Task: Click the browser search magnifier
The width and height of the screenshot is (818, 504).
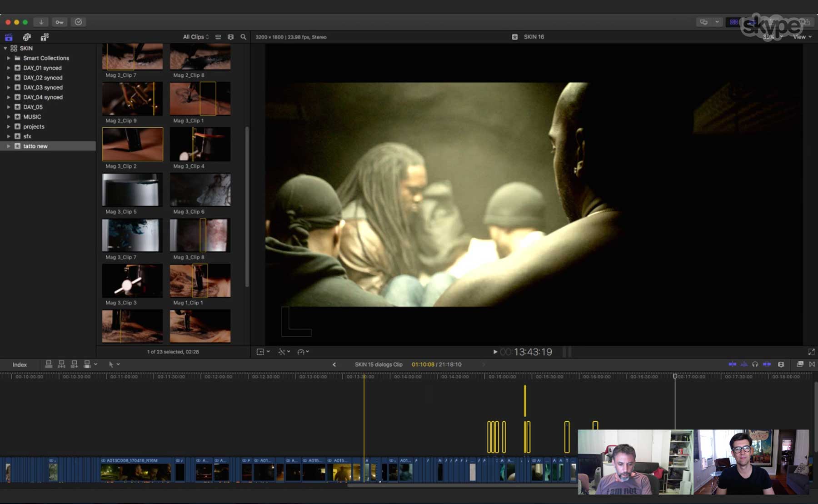Action: tap(244, 37)
